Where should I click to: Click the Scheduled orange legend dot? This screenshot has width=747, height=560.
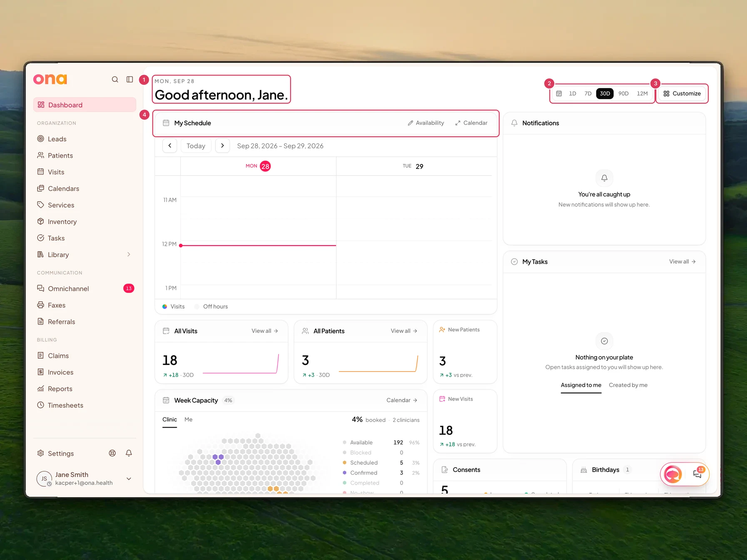pyautogui.click(x=344, y=463)
